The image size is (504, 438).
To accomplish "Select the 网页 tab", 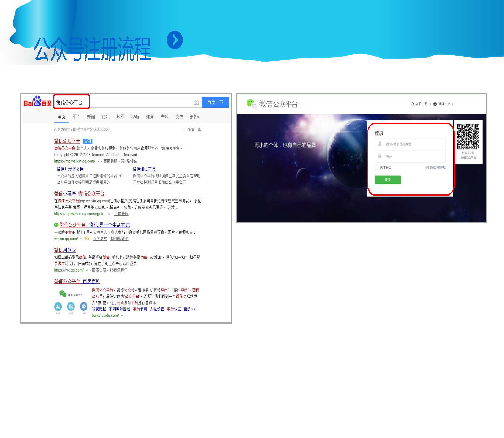I will 61,117.
